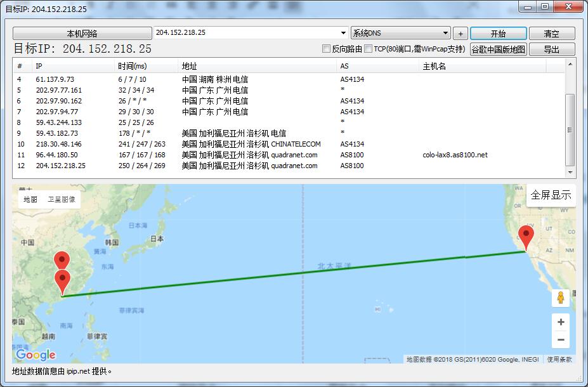Click the Google logo on map
The height and width of the screenshot is (387, 588).
[x=36, y=355]
